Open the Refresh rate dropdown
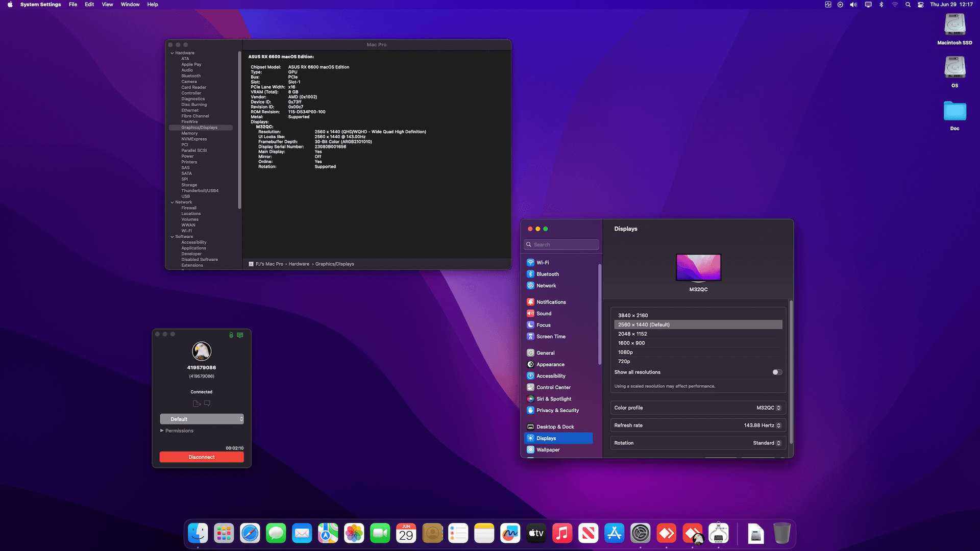The height and width of the screenshot is (551, 980). pos(763,425)
